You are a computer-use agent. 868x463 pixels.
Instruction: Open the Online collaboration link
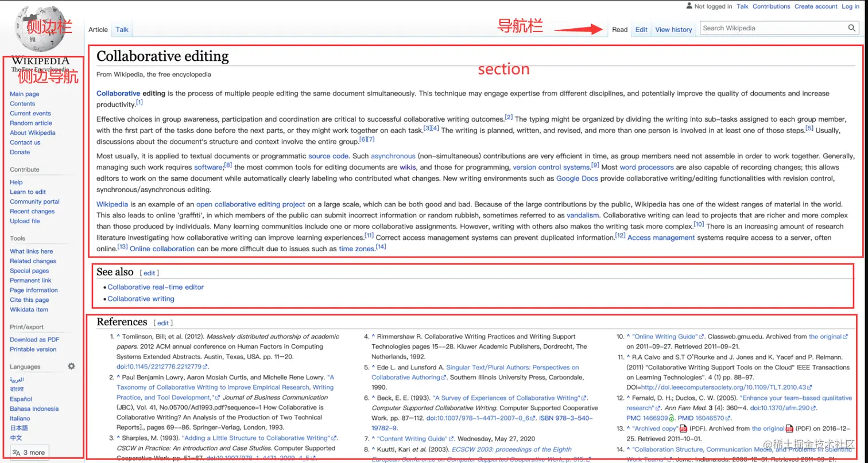(162, 249)
